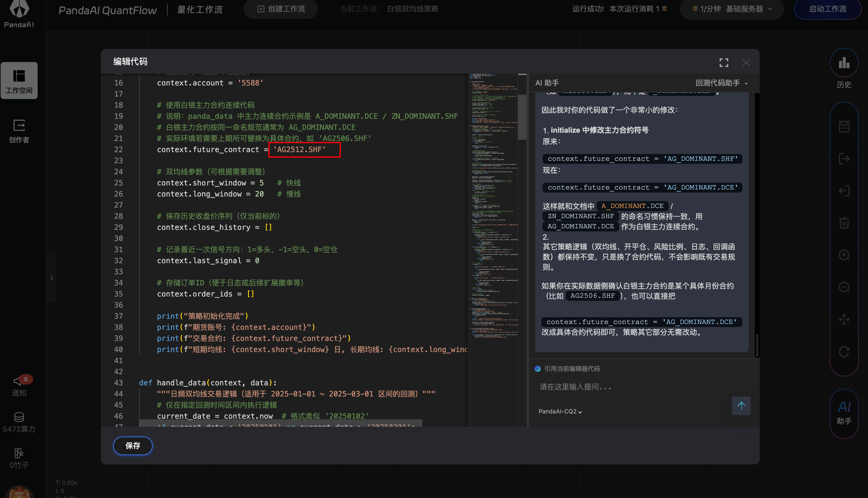Click the AI 助手 panel title

(x=547, y=83)
